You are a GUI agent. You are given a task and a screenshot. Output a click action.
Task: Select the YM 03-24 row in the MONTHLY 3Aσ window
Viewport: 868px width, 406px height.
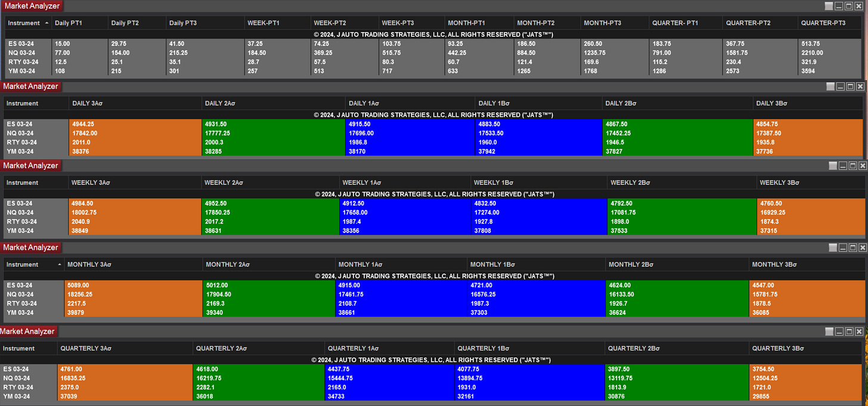[434, 312]
